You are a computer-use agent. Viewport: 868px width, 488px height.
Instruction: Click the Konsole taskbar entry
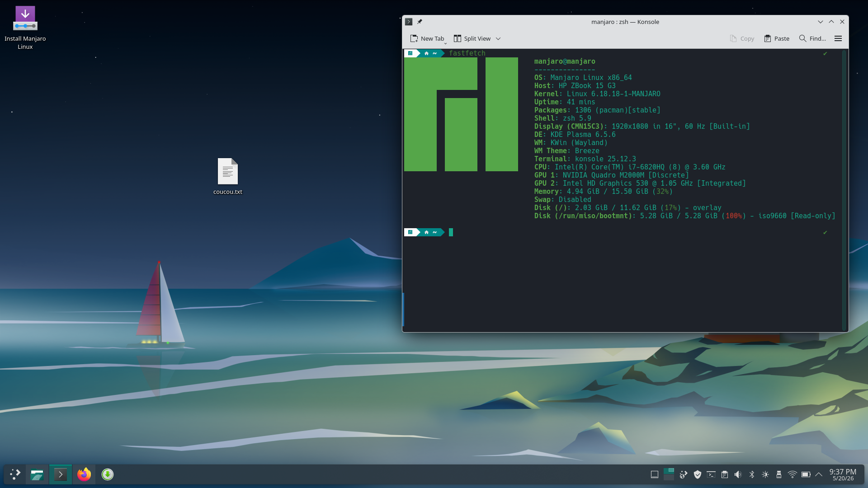point(61,474)
